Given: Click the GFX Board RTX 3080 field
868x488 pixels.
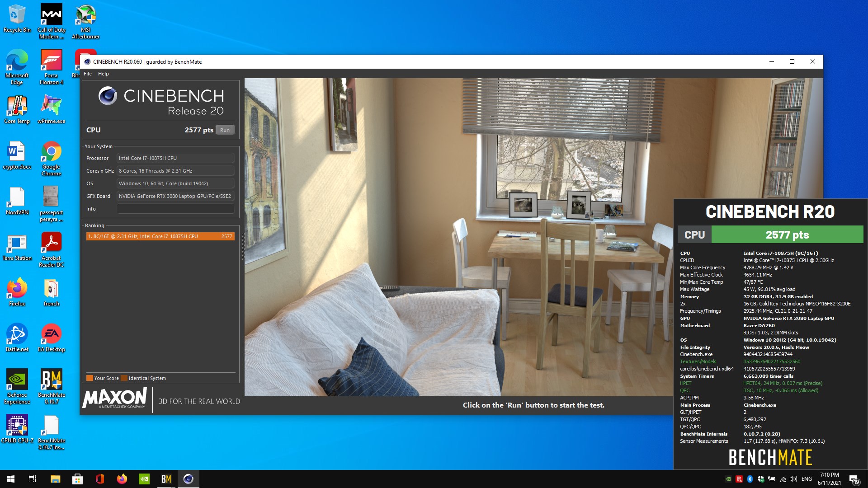Looking at the screenshot, I should (175, 196).
